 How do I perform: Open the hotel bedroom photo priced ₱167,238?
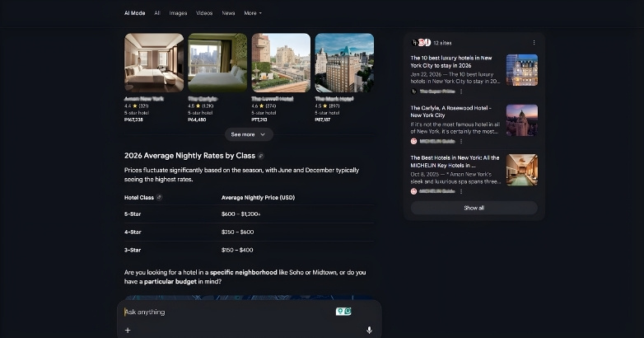tap(154, 63)
